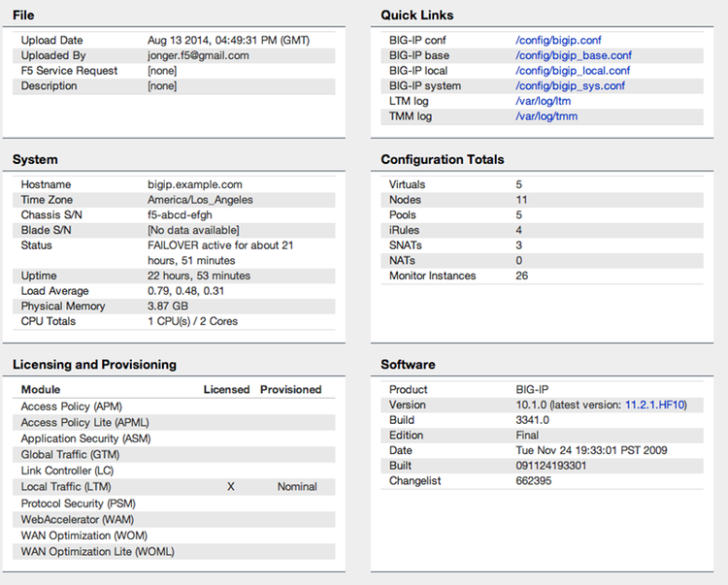
Task: Click the Software section heading
Action: (408, 365)
